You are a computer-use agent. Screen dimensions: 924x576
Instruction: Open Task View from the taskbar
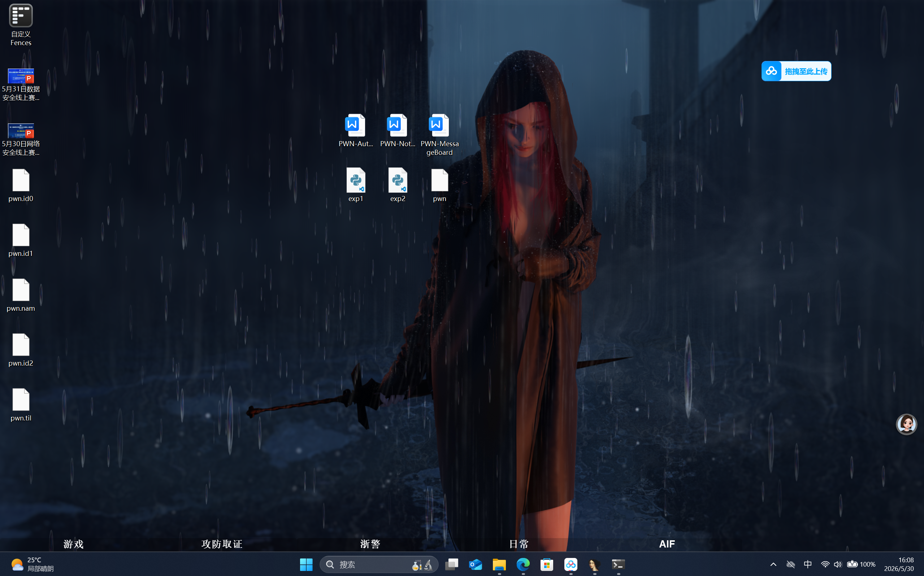point(451,564)
